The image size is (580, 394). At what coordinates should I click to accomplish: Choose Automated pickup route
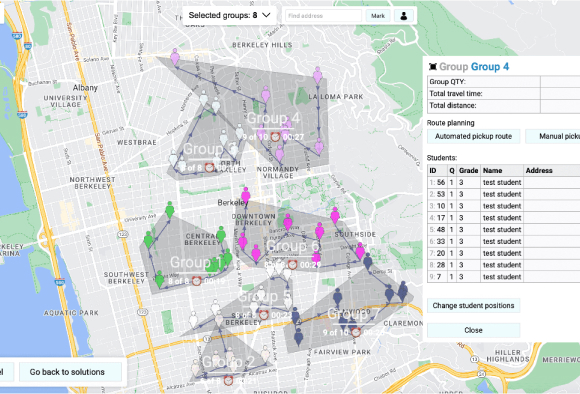473,136
